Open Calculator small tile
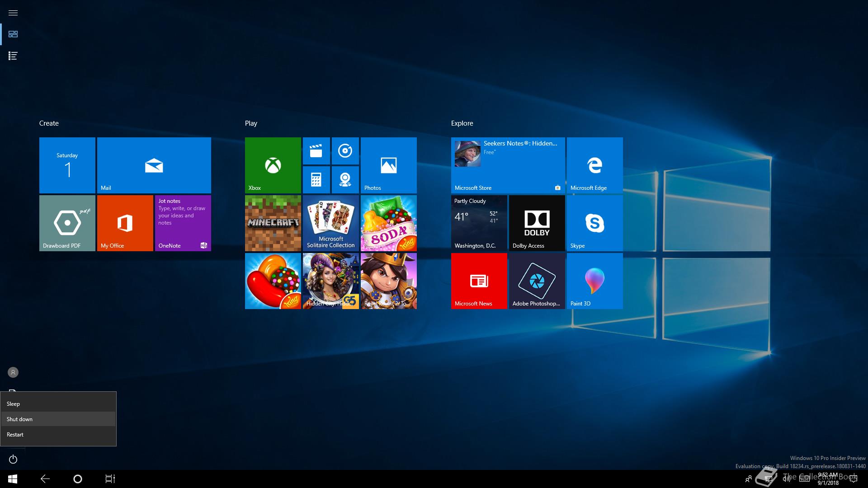868x488 pixels. pyautogui.click(x=316, y=180)
